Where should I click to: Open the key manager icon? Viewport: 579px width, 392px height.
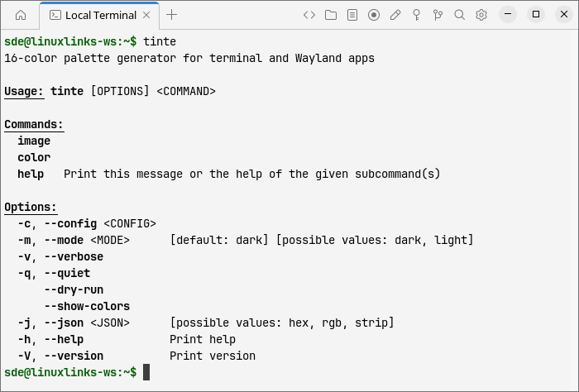tap(417, 15)
